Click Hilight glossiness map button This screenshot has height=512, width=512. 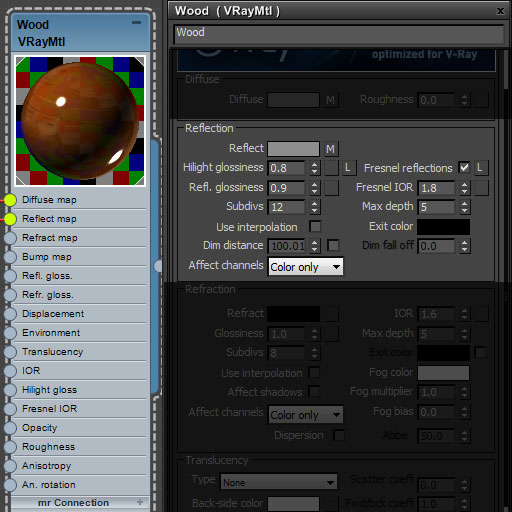pyautogui.click(x=331, y=168)
